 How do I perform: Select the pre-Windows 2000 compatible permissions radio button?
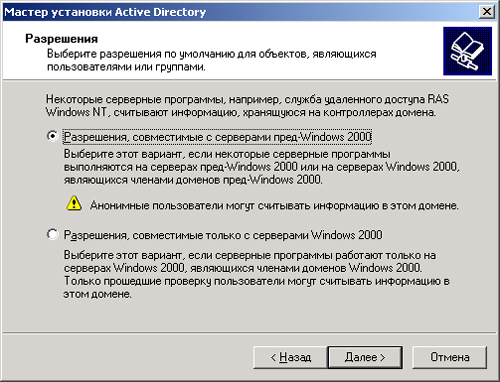point(52,136)
